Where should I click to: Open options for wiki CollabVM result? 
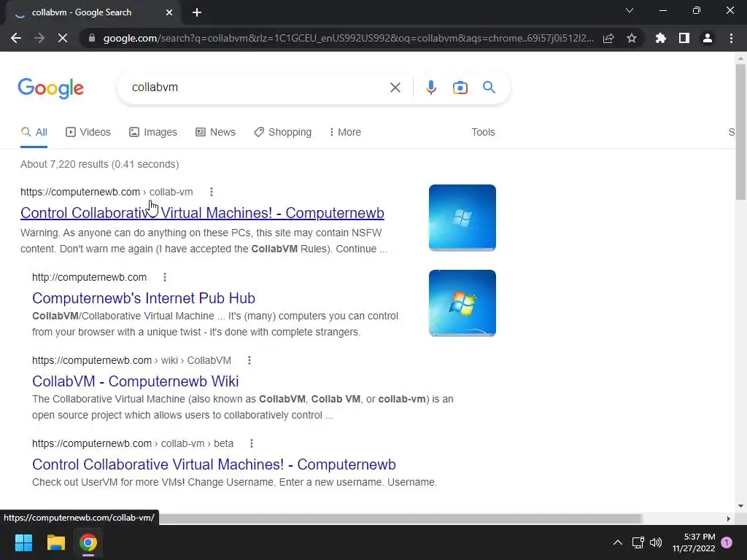[x=249, y=360]
